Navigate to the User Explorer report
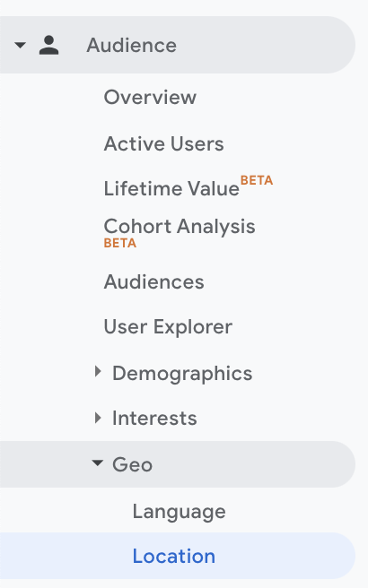368x588 pixels. point(168,326)
